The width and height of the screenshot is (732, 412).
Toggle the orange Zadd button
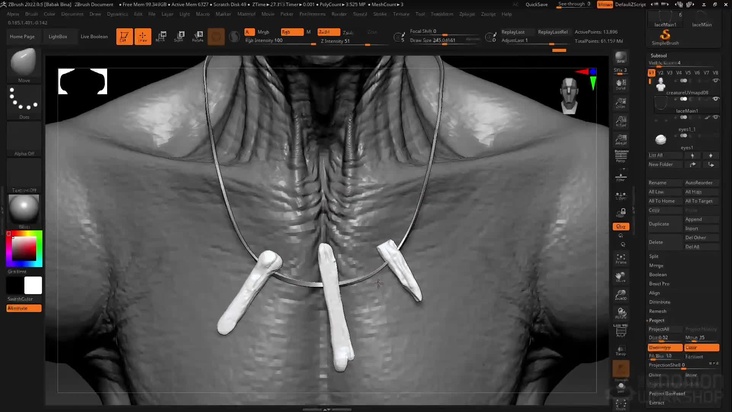pos(329,32)
